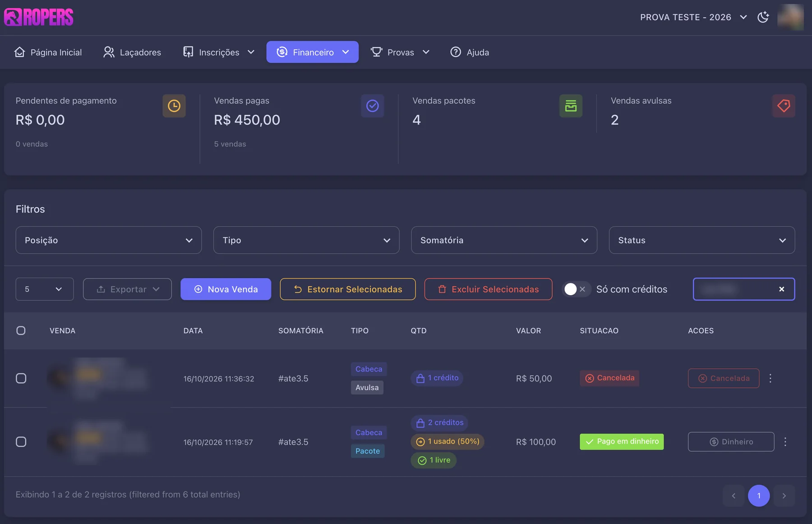Click the 1 livre badge

(434, 460)
